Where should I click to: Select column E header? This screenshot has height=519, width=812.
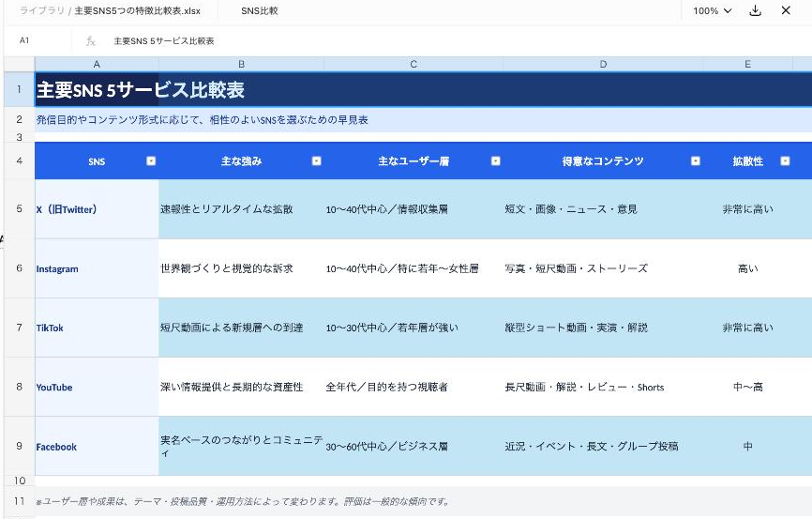tap(748, 65)
